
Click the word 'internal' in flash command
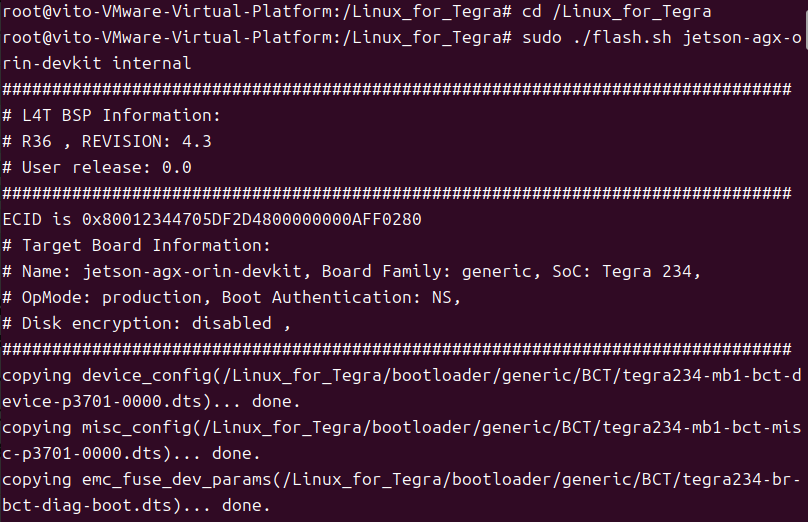click(x=152, y=63)
